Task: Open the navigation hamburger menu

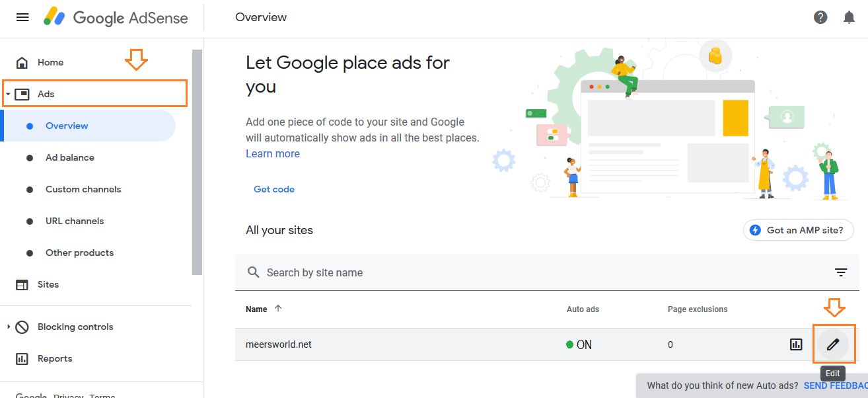Action: pos(22,17)
